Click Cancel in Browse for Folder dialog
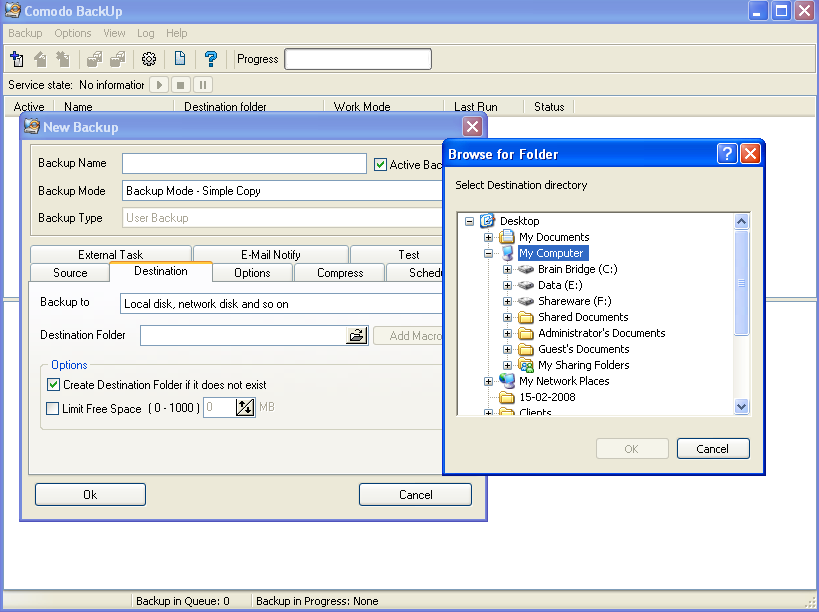 (712, 449)
